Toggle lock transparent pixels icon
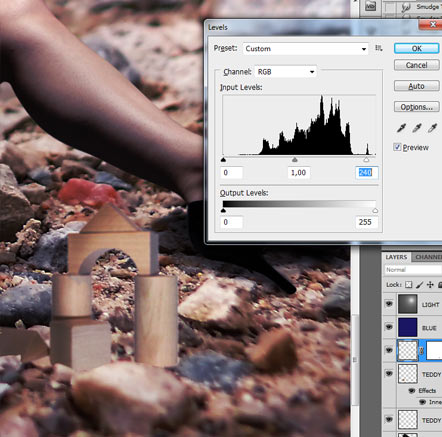The height and width of the screenshot is (437, 442). pos(408,285)
